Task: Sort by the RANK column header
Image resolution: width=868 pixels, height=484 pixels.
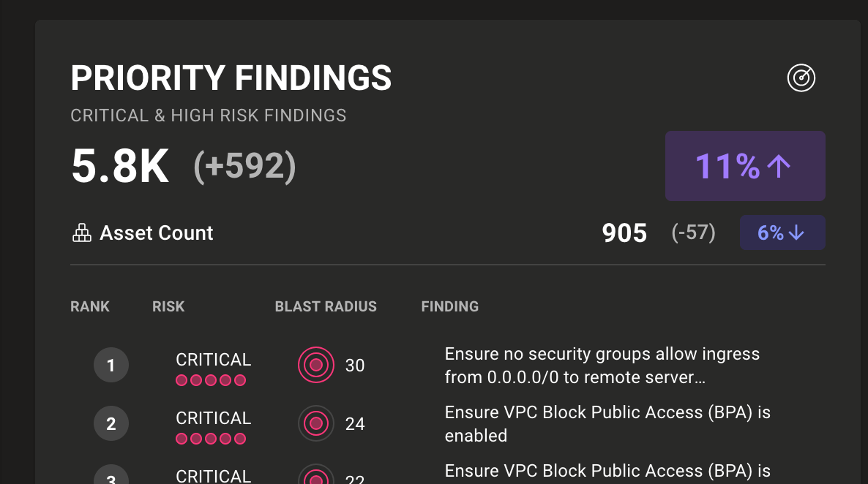Action: click(90, 306)
